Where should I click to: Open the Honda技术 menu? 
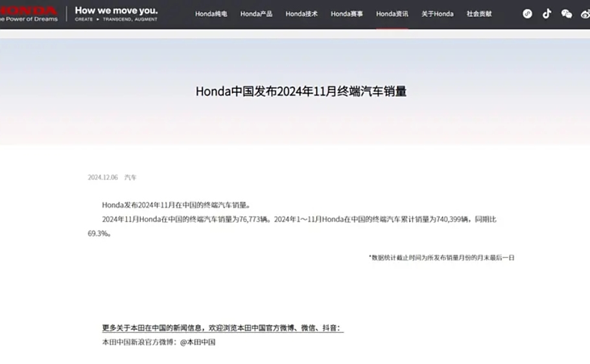click(x=301, y=14)
